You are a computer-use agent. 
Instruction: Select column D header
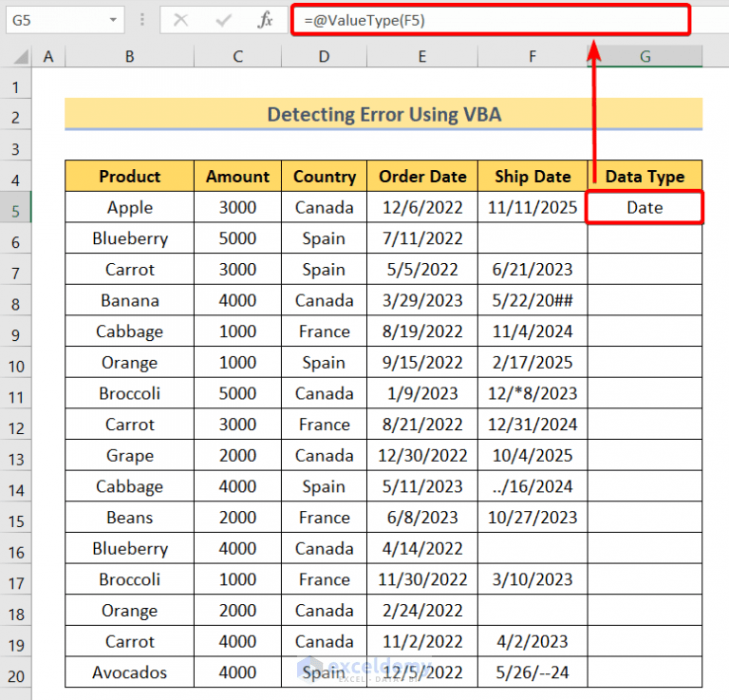click(x=324, y=57)
